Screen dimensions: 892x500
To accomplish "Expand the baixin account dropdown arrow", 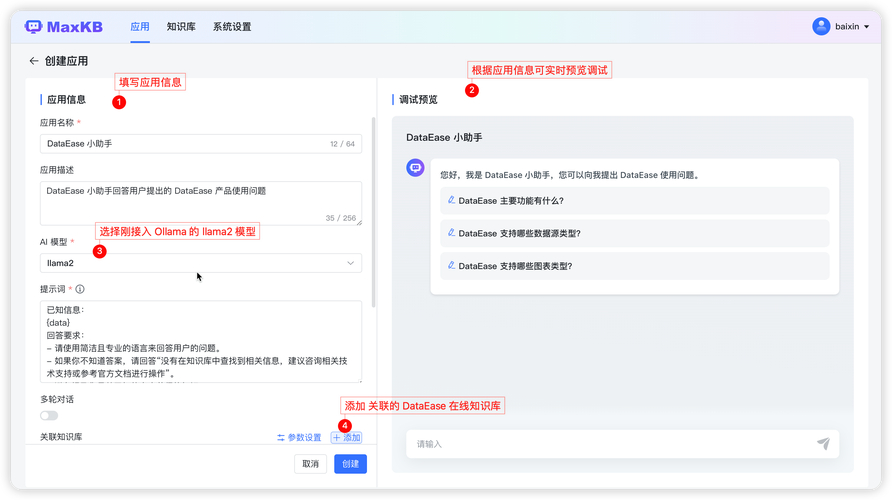I will [867, 27].
